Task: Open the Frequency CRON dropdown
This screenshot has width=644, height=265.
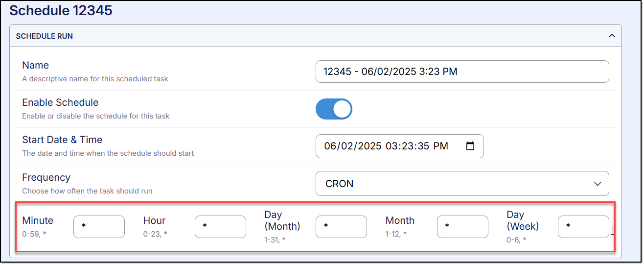Action: [x=462, y=184]
